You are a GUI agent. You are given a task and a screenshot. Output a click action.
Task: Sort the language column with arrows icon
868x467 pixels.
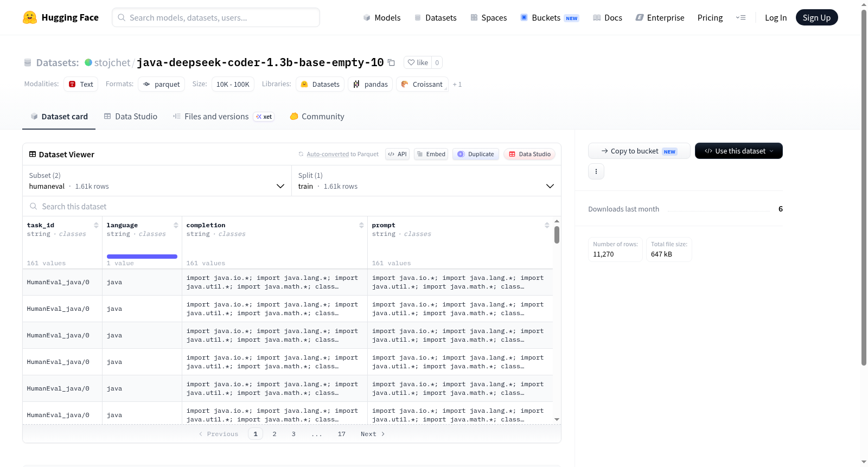[176, 225]
